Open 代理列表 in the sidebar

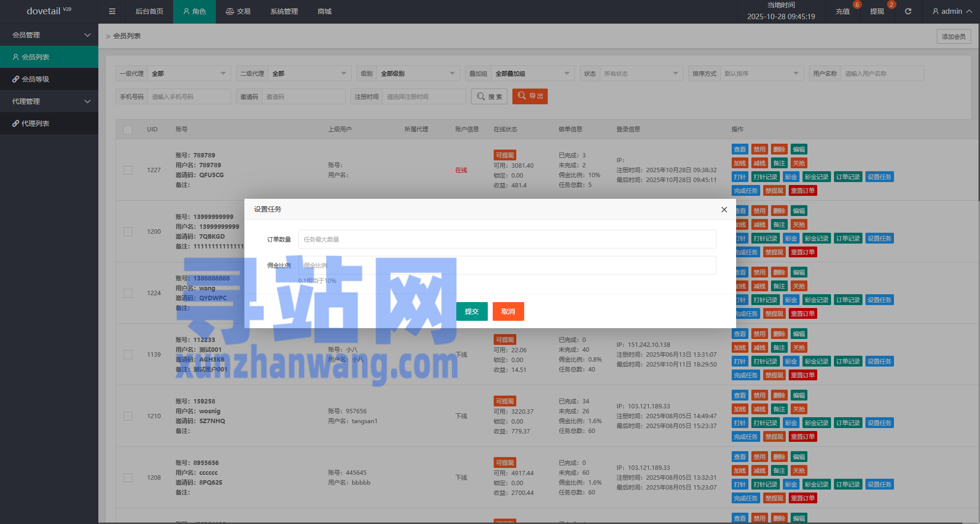coord(49,123)
